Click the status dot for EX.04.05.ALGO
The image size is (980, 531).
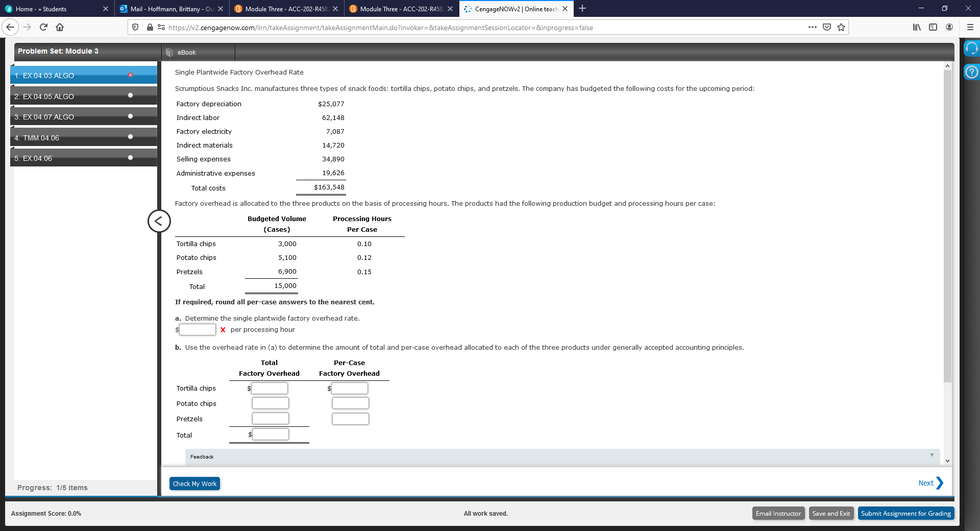click(x=131, y=95)
